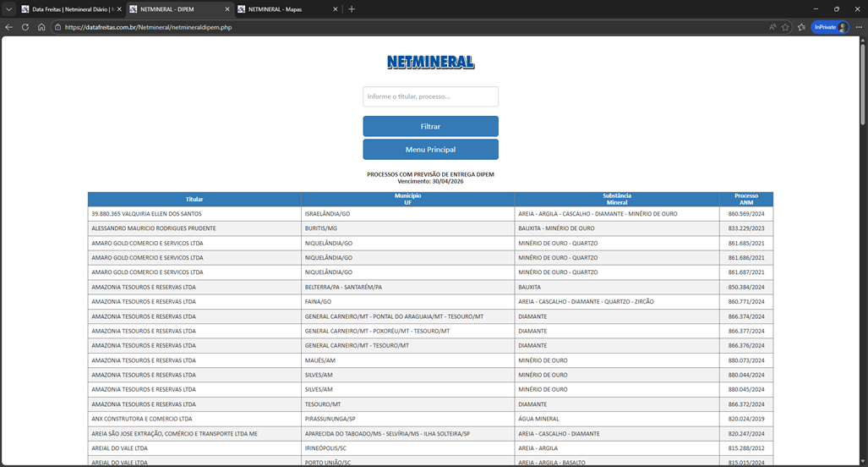868x467 pixels.
Task: Select FAINA/GO municipality cell
Action: point(408,302)
